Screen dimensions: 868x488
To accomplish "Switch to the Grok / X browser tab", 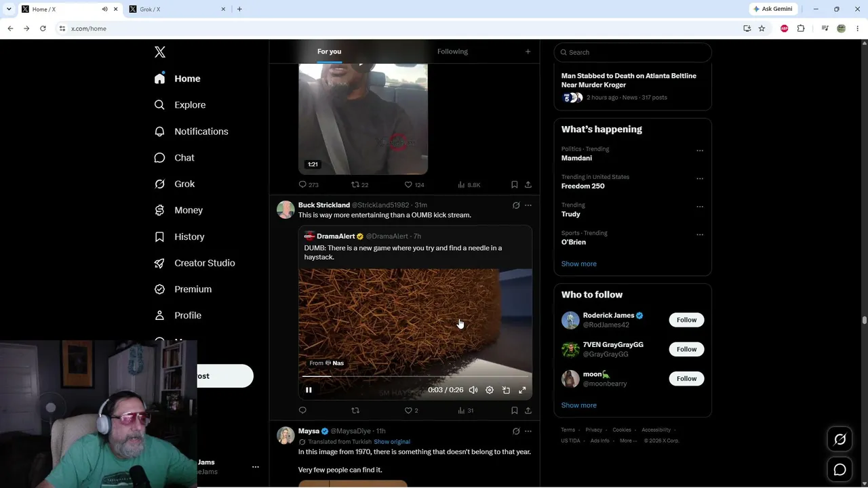I will point(176,9).
